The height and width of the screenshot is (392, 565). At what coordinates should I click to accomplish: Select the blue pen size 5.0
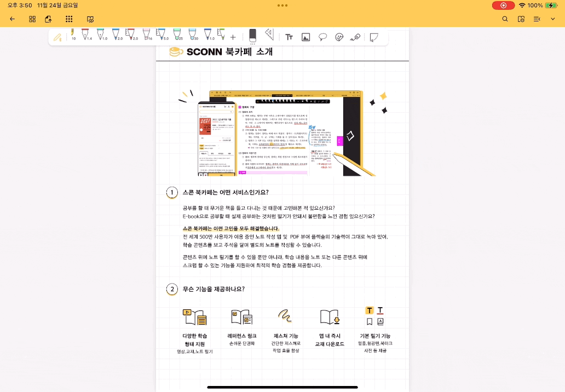coord(162,34)
